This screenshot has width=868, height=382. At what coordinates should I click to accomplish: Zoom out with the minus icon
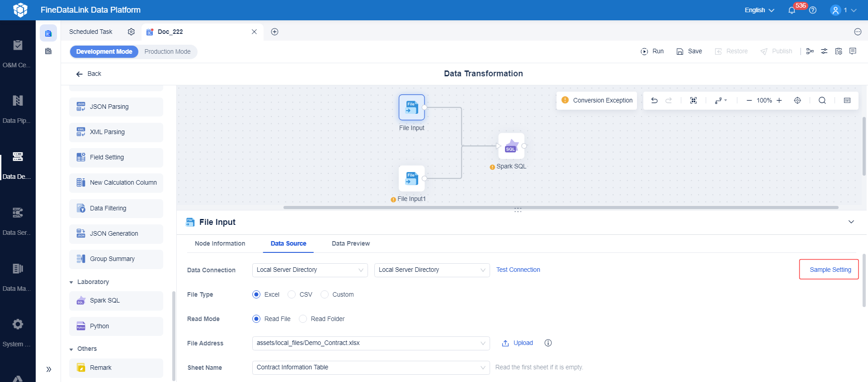(749, 100)
